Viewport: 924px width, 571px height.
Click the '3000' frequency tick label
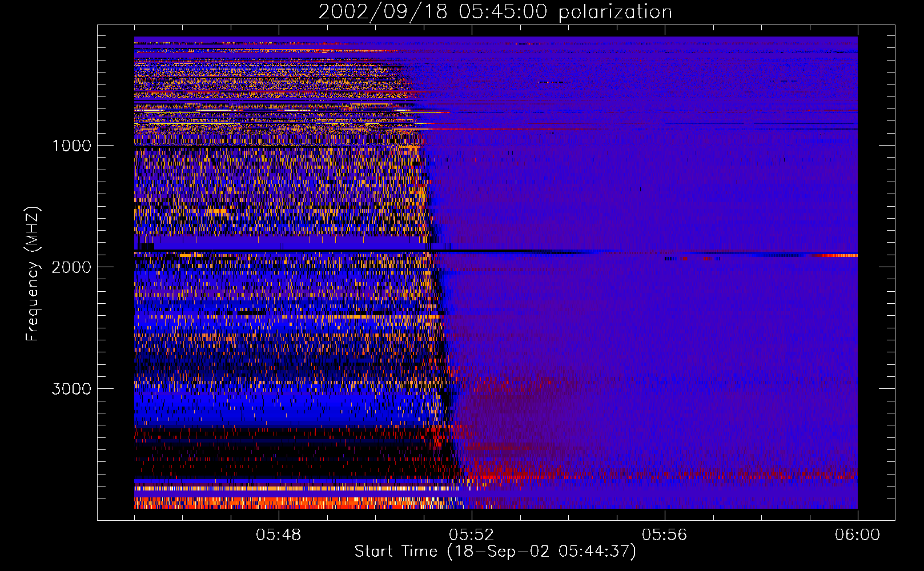click(x=71, y=389)
